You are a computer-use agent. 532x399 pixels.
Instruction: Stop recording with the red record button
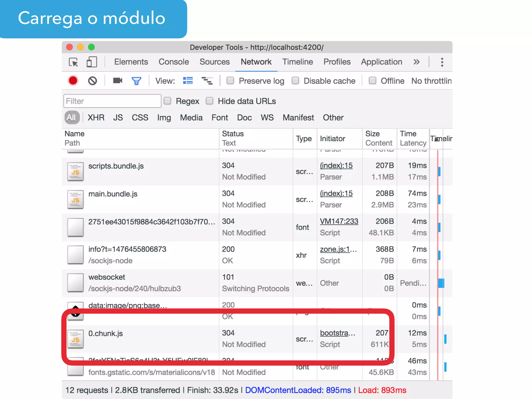click(x=73, y=81)
